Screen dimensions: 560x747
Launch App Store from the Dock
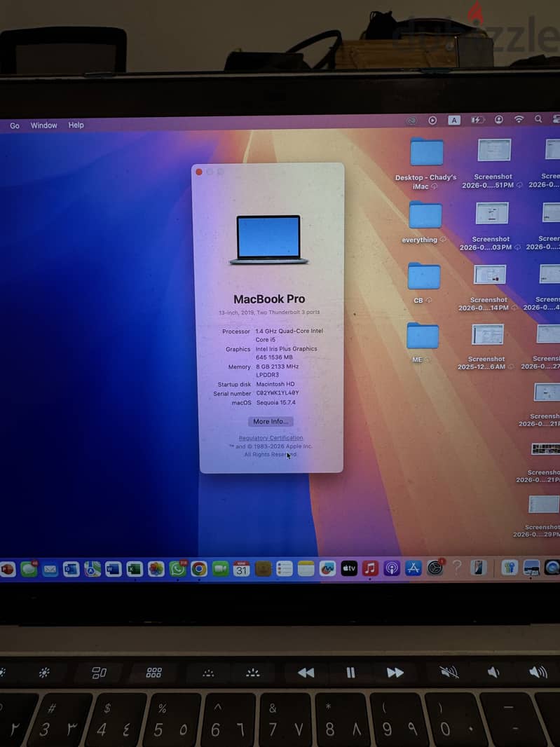[x=414, y=568]
